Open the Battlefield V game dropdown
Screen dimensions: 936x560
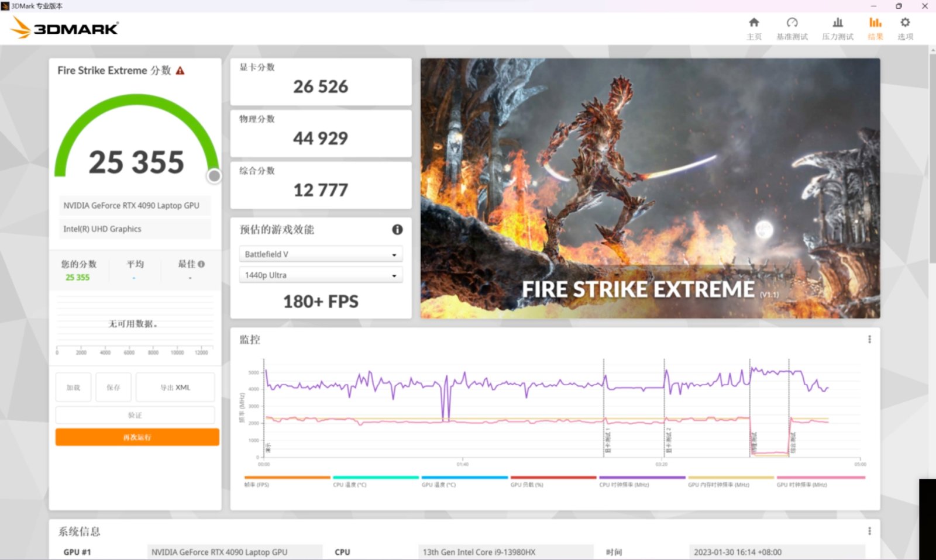point(321,254)
